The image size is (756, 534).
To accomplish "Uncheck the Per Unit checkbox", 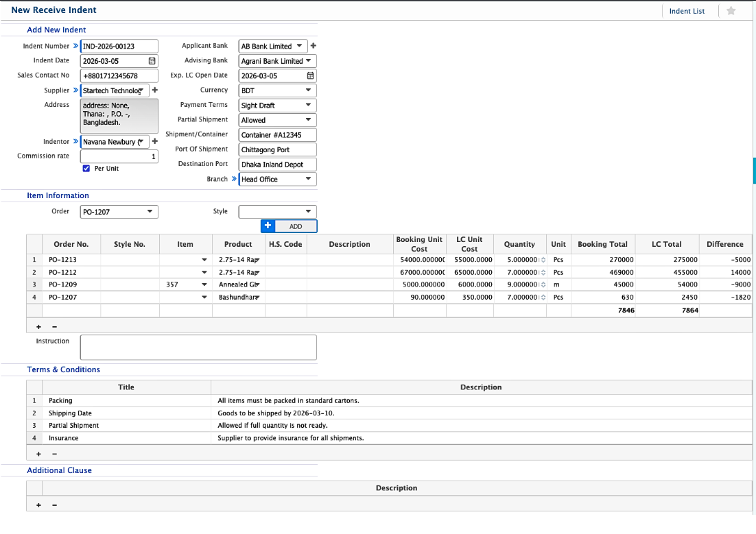I will point(86,167).
